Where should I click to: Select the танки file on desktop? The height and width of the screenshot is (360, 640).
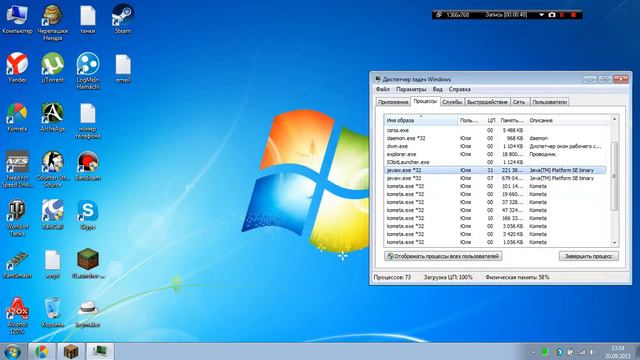point(88,20)
